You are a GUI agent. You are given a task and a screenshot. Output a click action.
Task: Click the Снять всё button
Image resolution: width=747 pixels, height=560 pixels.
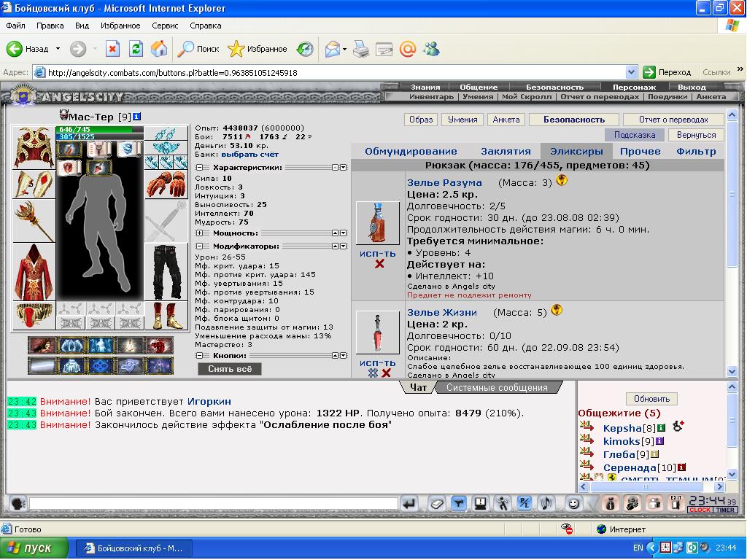pyautogui.click(x=230, y=369)
